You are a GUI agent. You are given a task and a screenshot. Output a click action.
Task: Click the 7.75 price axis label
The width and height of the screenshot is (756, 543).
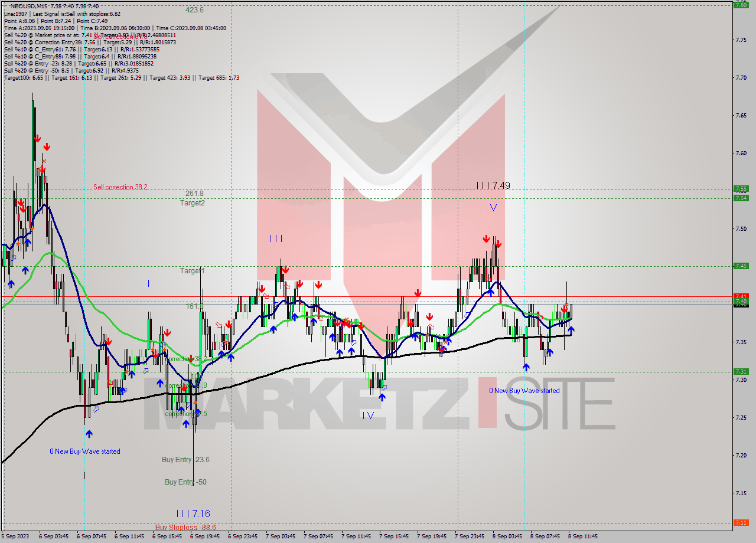click(x=741, y=40)
